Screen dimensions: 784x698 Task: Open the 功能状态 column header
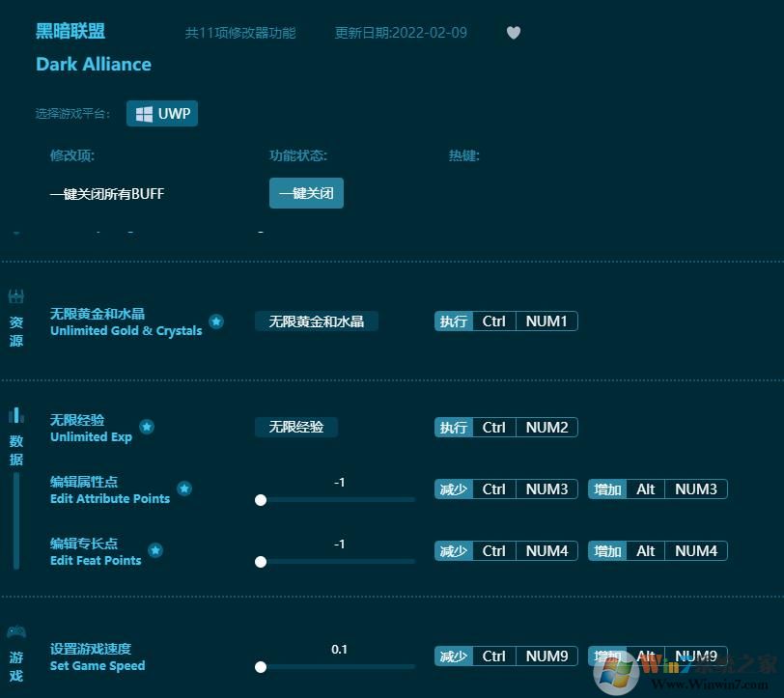[296, 155]
